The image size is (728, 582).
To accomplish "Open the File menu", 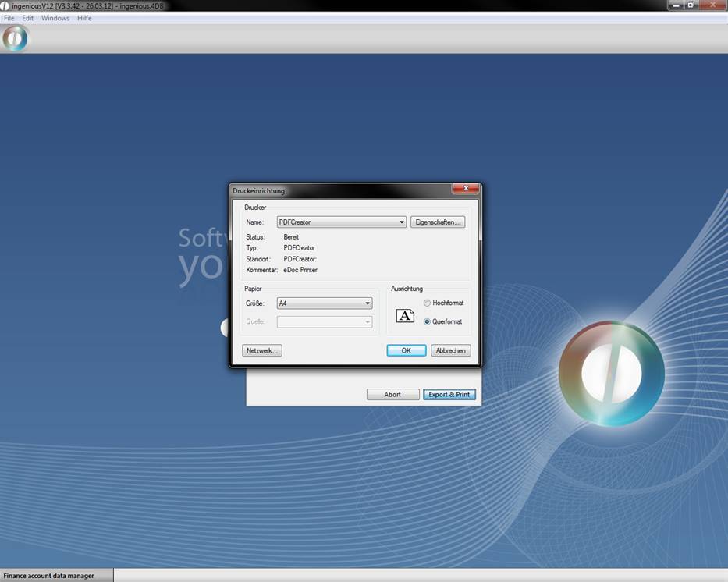I will (9, 18).
